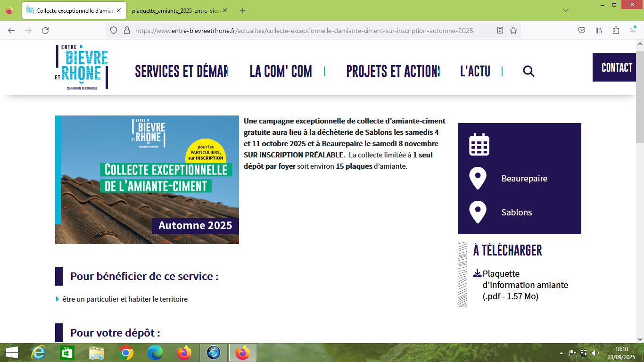Screen dimensions: 644x362
Task: Reload the page with the refresh icon
Action: pos(45,31)
